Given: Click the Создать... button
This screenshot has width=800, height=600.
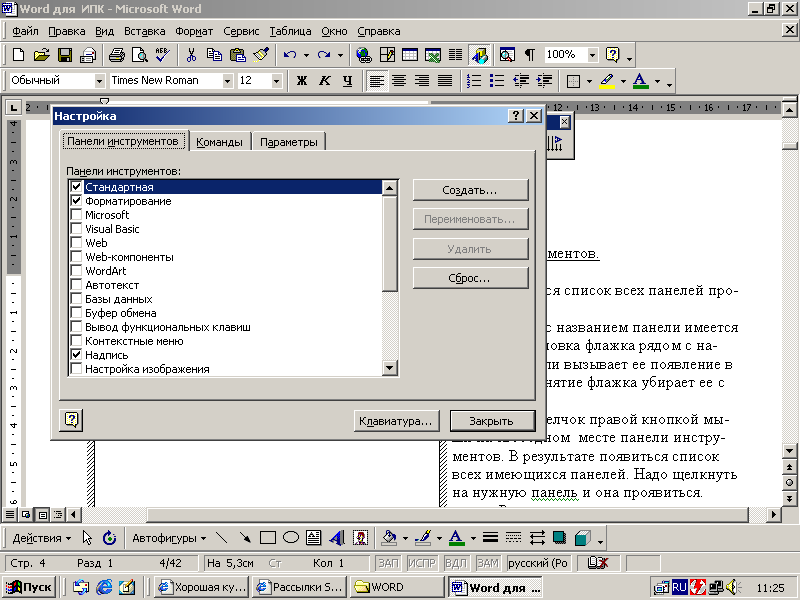Looking at the screenshot, I should 470,190.
